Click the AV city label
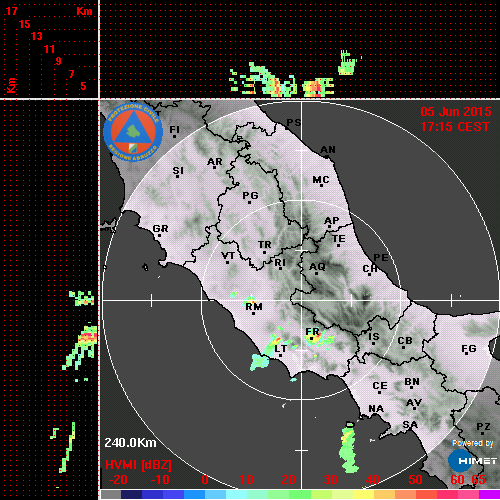Viewport: 500px width, 500px height. click(x=414, y=403)
